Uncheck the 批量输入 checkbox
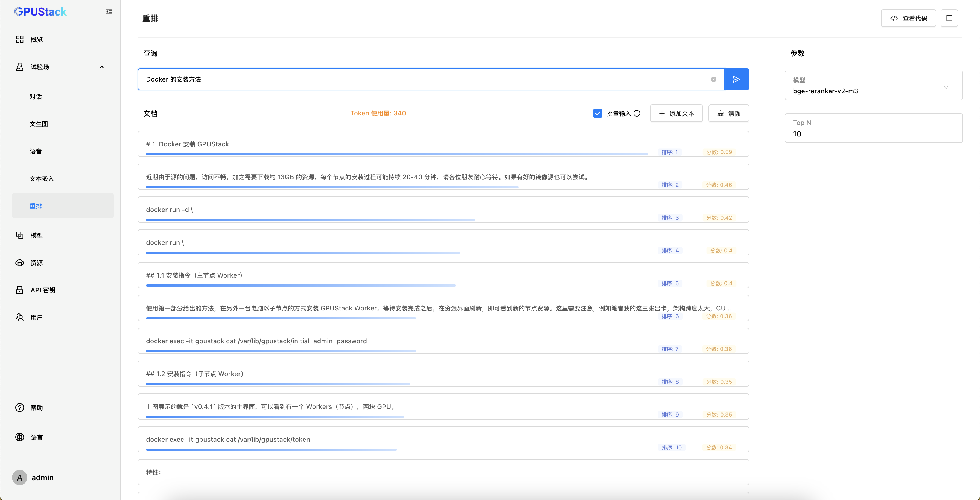 (597, 114)
